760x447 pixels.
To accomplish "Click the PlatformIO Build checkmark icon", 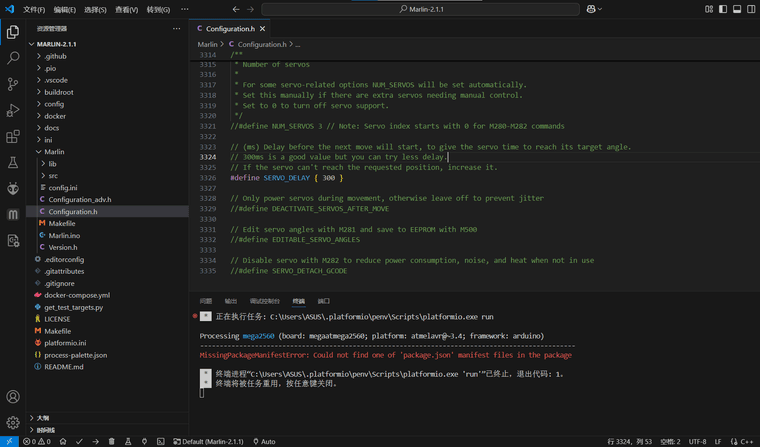I will (79, 441).
